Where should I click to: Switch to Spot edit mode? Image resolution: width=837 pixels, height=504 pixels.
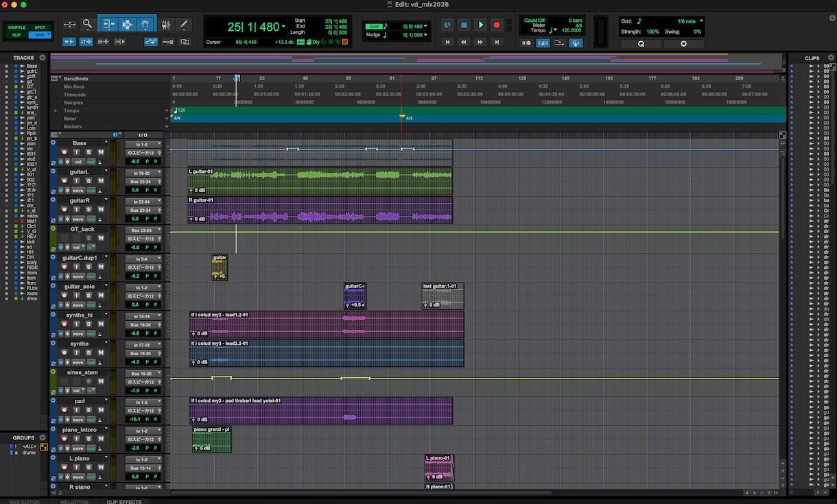pyautogui.click(x=40, y=27)
